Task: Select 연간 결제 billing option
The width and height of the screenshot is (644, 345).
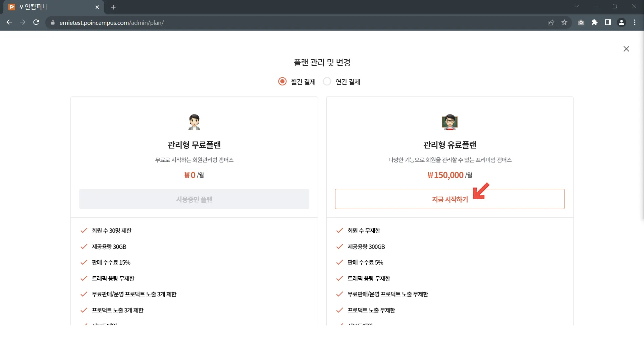Action: point(341,82)
